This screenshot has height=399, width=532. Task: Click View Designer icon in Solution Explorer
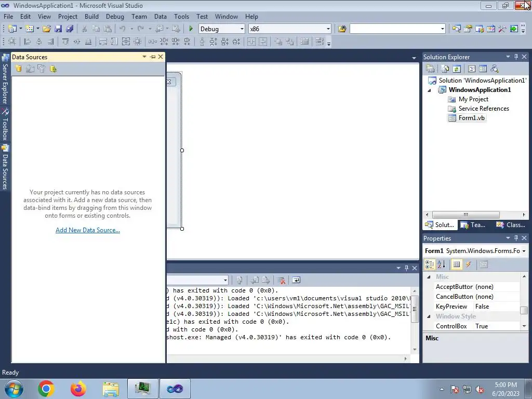point(483,69)
